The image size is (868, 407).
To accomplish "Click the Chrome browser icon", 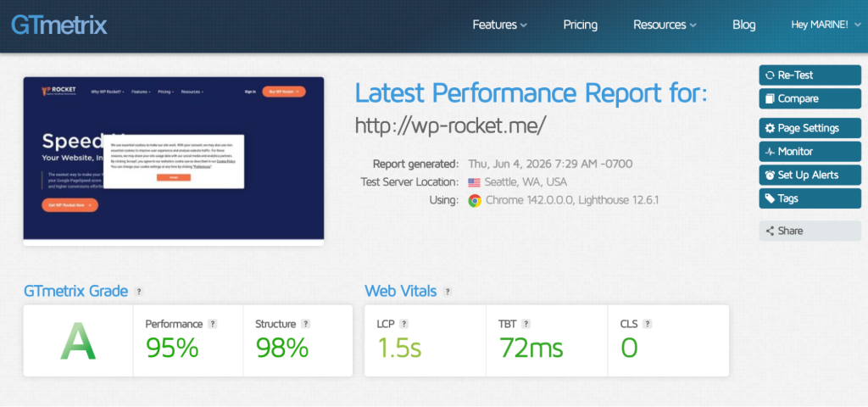I will click(x=475, y=200).
